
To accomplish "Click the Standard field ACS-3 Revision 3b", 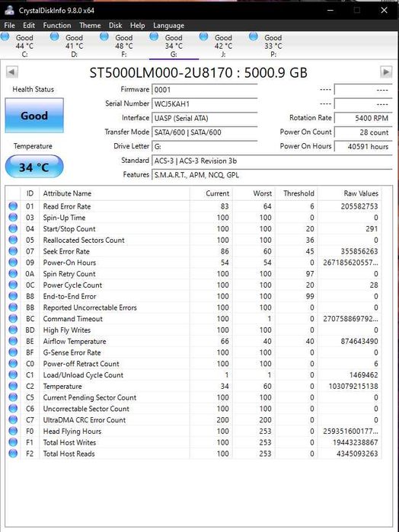I will [272, 161].
